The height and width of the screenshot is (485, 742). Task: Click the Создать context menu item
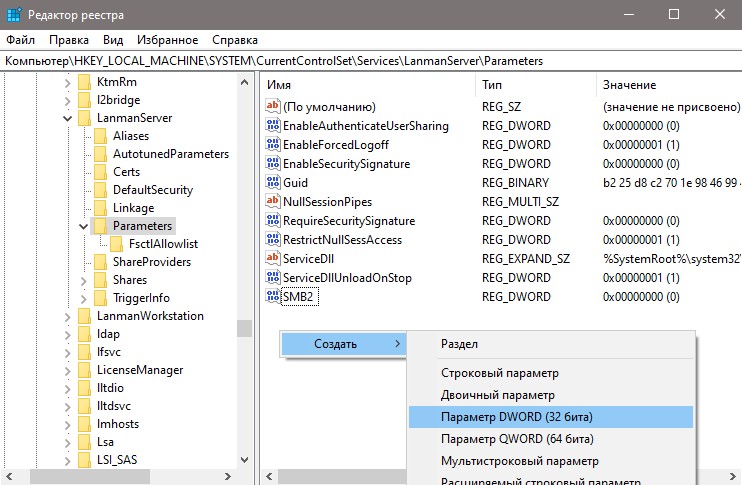pos(344,344)
